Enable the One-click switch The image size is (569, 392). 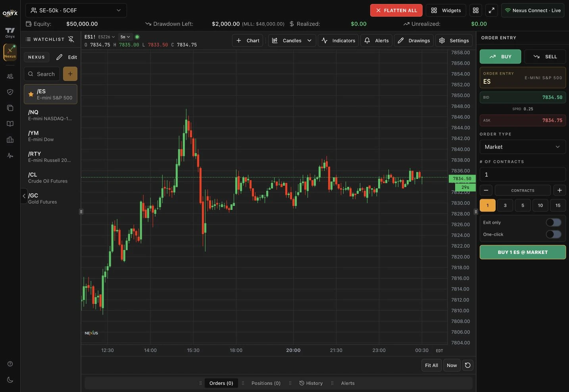pyautogui.click(x=554, y=234)
